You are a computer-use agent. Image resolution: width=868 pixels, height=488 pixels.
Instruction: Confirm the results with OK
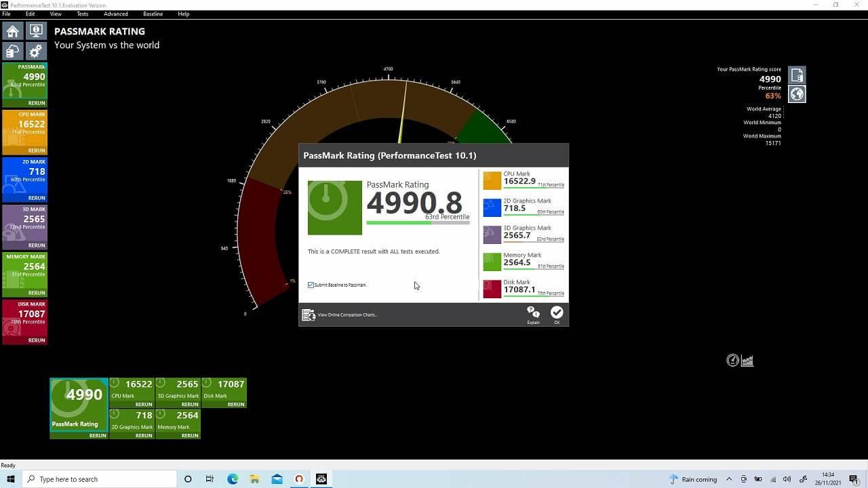click(x=557, y=313)
